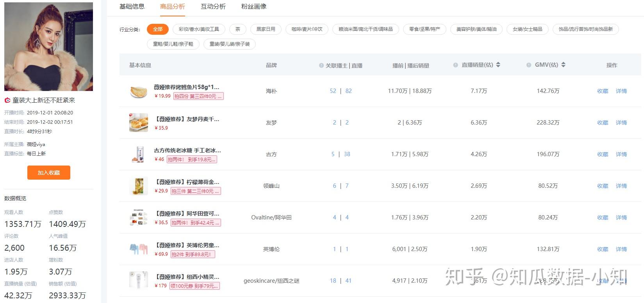Sort by 直播销量(估) arrows
Image resolution: width=644 pixels, height=303 pixels.
click(498, 65)
